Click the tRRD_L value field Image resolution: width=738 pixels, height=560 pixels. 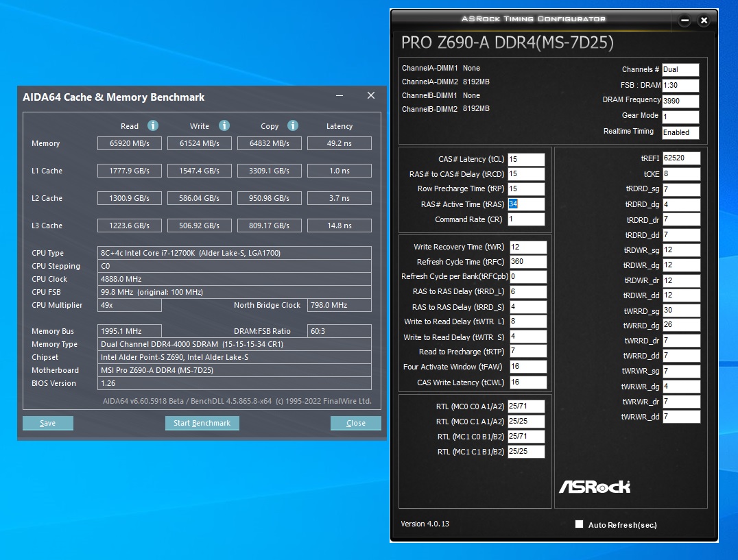(x=528, y=291)
